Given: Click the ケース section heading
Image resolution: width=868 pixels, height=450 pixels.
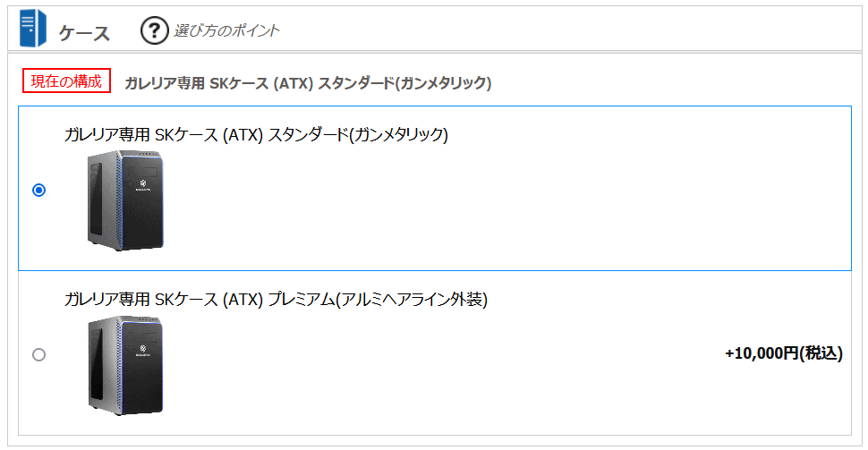Looking at the screenshot, I should 84,33.
